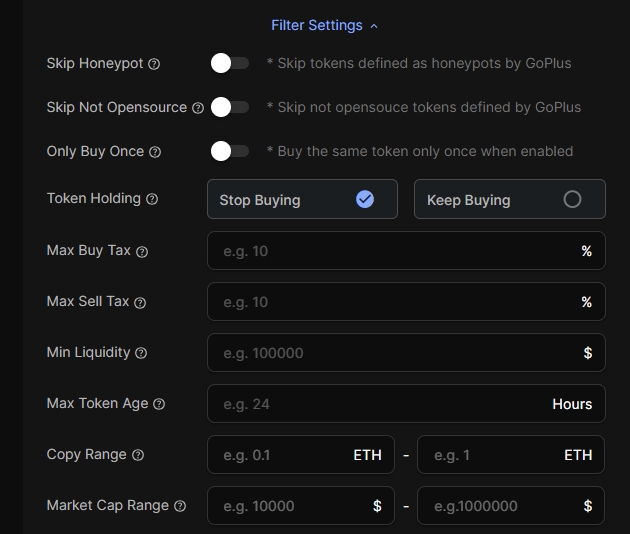Viewport: 630px width, 534px height.
Task: Open Market Cap Range help icon
Action: [180, 506]
